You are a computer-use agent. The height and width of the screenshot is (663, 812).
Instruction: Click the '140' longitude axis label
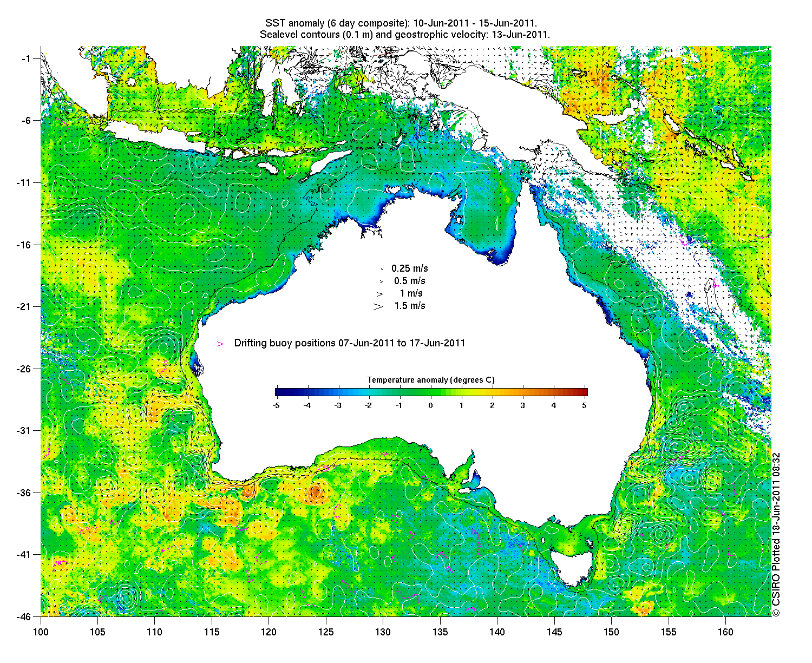click(497, 632)
